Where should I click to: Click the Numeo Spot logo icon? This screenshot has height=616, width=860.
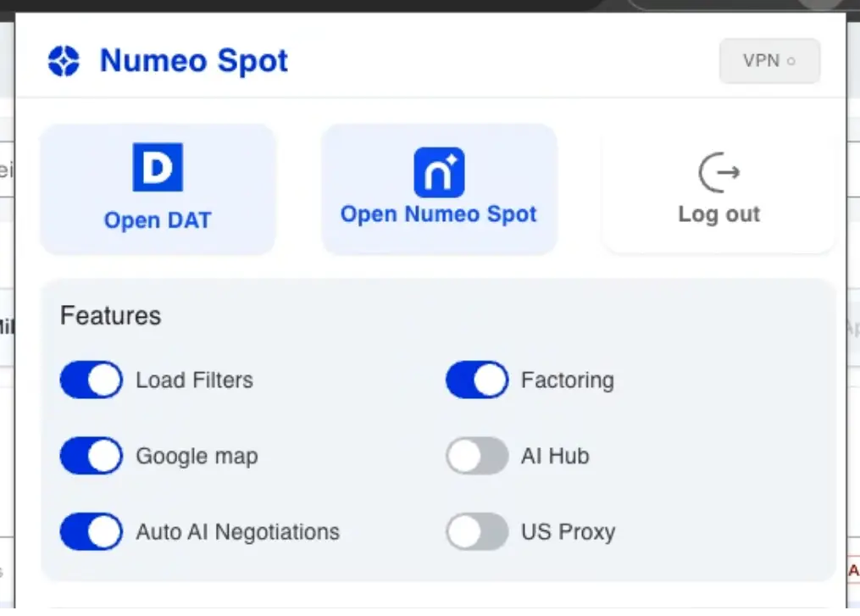pyautogui.click(x=64, y=61)
